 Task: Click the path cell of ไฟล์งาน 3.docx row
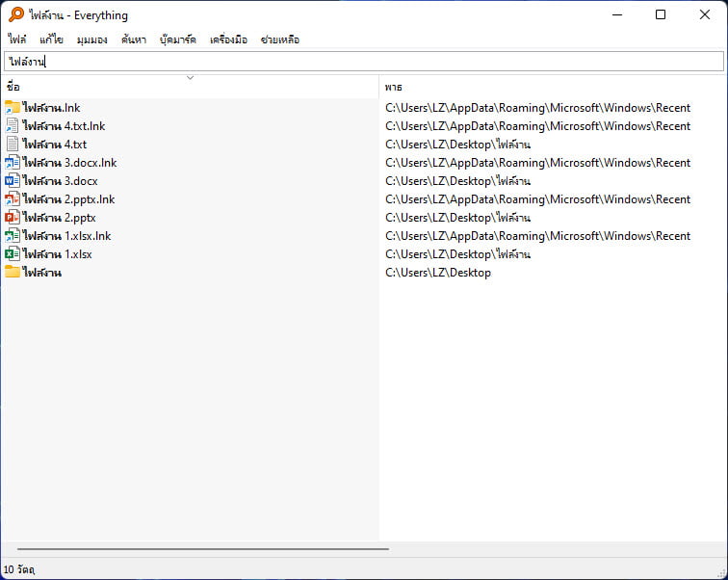coord(457,181)
